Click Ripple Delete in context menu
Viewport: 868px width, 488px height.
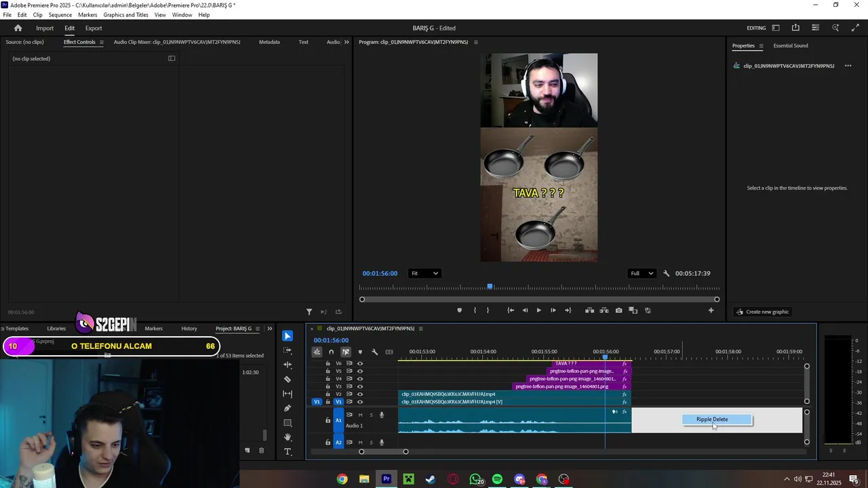[717, 420]
